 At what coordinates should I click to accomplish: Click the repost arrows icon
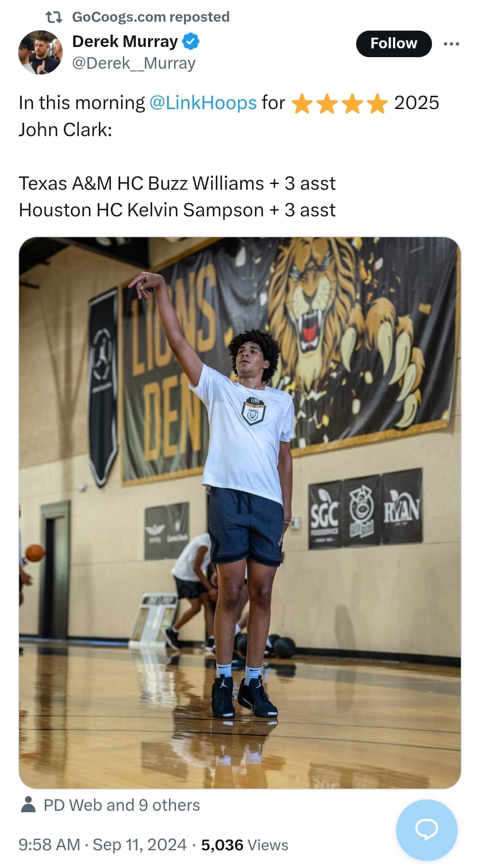54,17
